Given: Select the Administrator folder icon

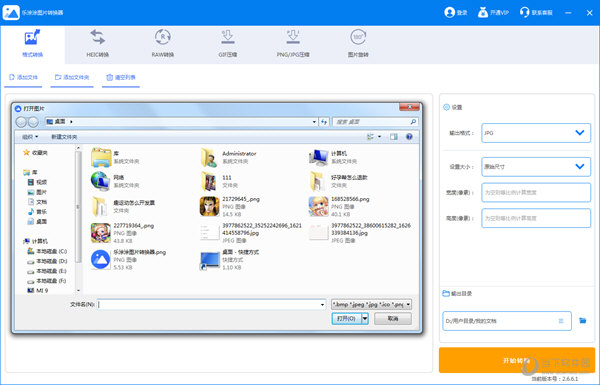Looking at the screenshot, I should tap(209, 157).
